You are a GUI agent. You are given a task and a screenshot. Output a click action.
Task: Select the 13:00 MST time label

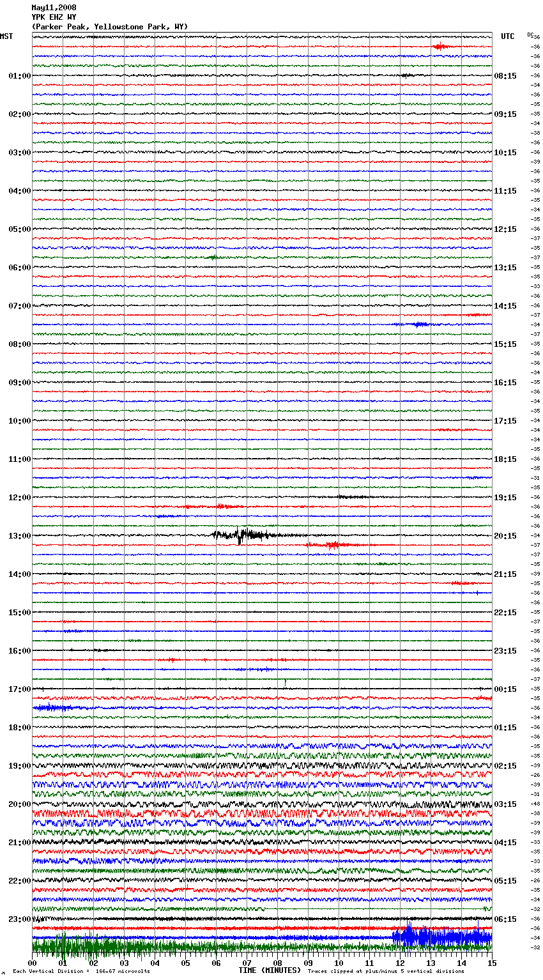click(20, 536)
